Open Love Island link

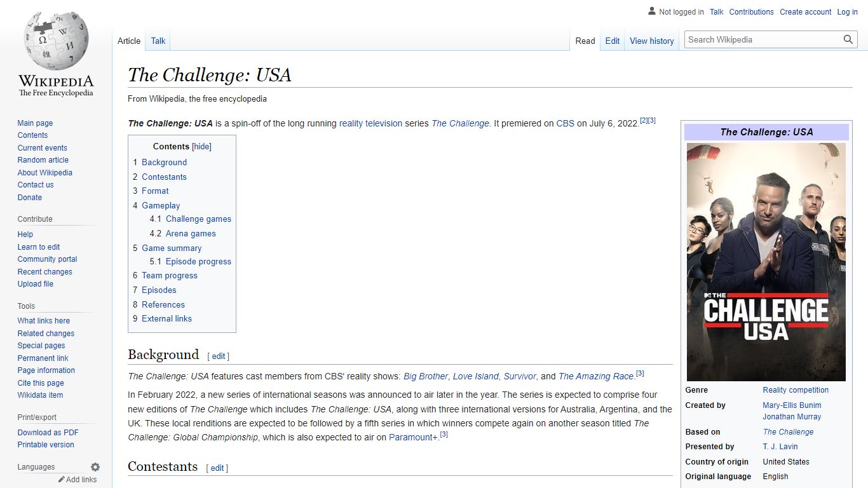pyautogui.click(x=476, y=377)
